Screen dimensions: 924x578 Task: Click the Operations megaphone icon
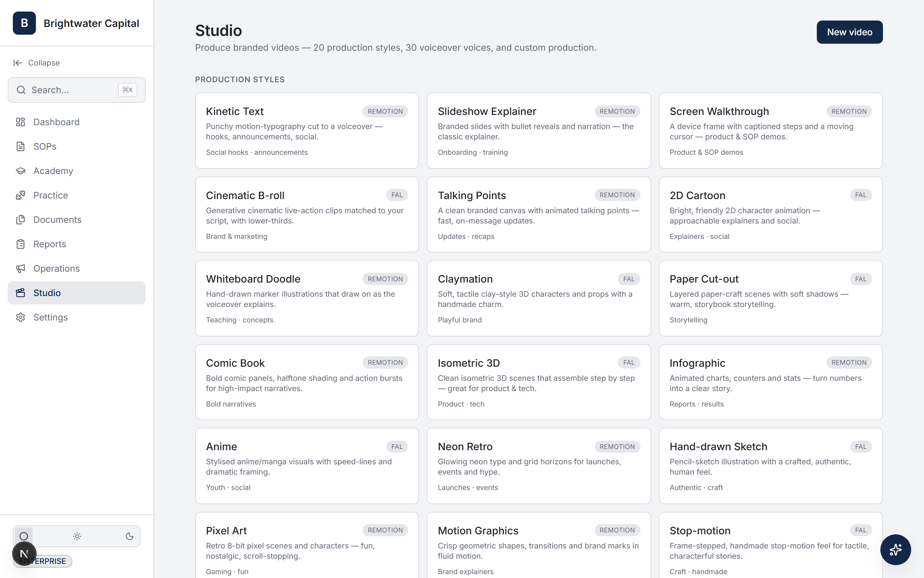click(21, 268)
